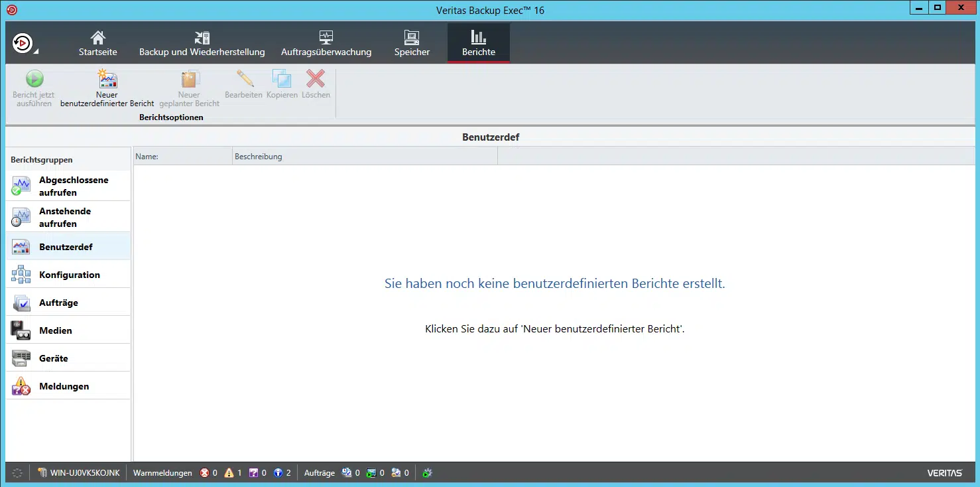Open the Konfiguration report group
Screen dimensions: 980x487
point(68,275)
